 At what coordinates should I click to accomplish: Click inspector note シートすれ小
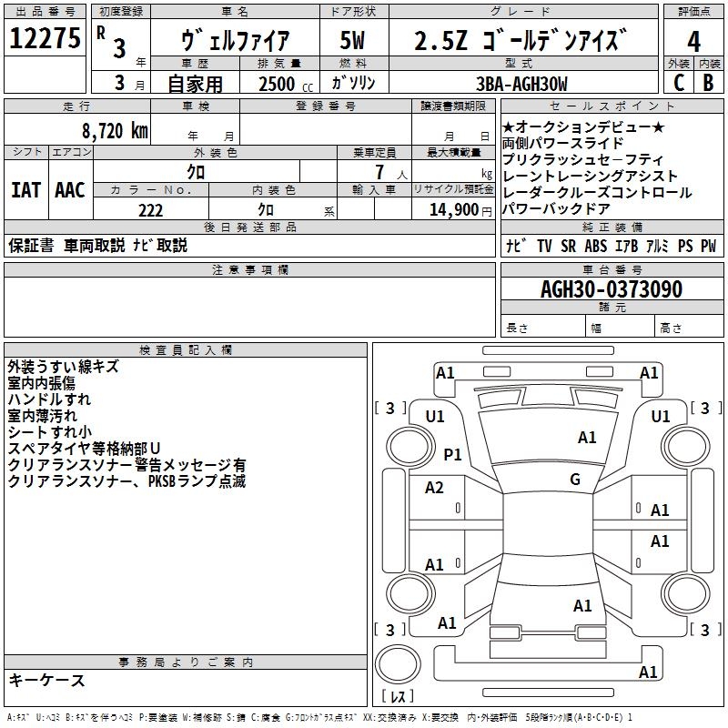click(50, 431)
